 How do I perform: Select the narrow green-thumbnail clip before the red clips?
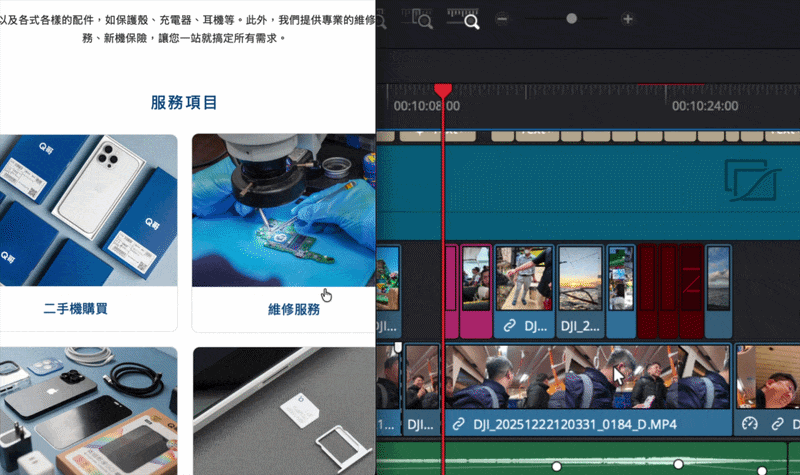pos(621,291)
